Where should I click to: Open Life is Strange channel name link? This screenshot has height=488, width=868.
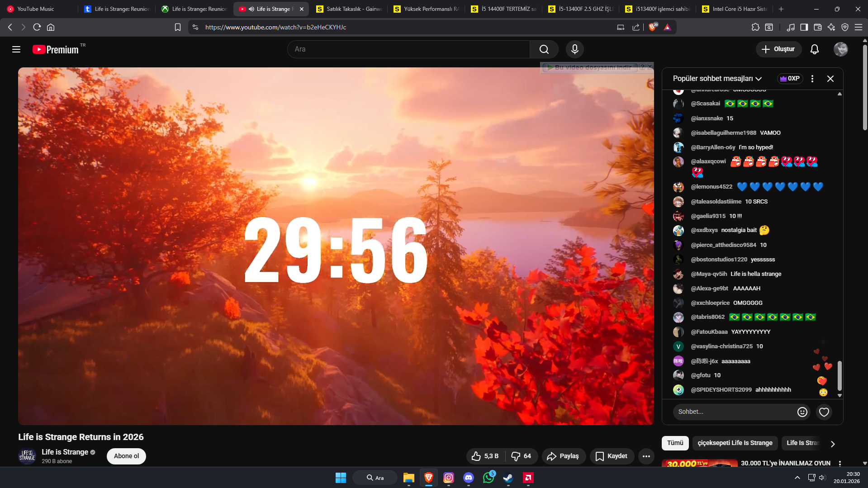click(65, 452)
